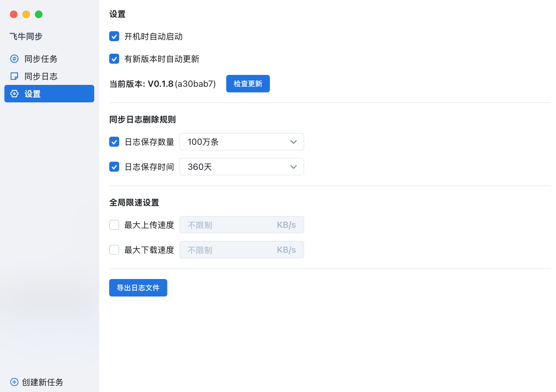Switch to 同步任务 in the sidebar
The height and width of the screenshot is (392, 556).
pyautogui.click(x=41, y=59)
